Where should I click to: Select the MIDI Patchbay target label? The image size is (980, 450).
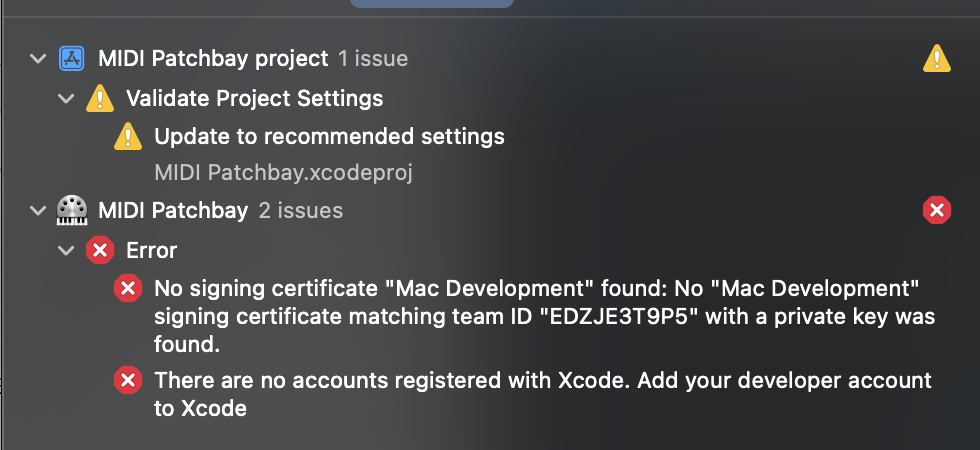tap(173, 211)
